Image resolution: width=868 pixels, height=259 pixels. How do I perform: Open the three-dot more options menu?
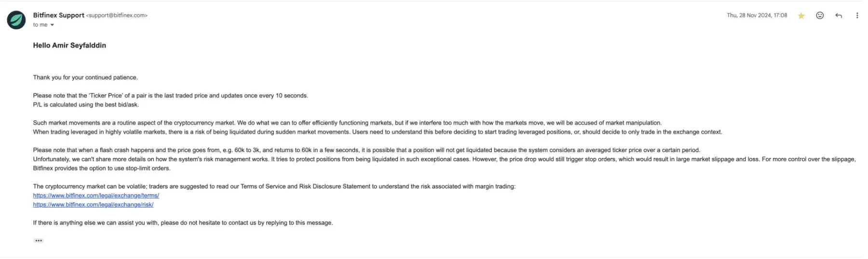tap(857, 15)
